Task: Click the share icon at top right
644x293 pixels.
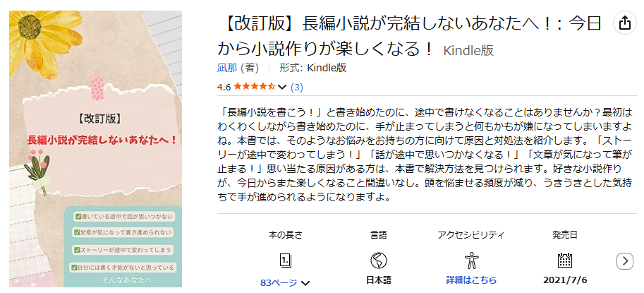Action: (x=624, y=23)
